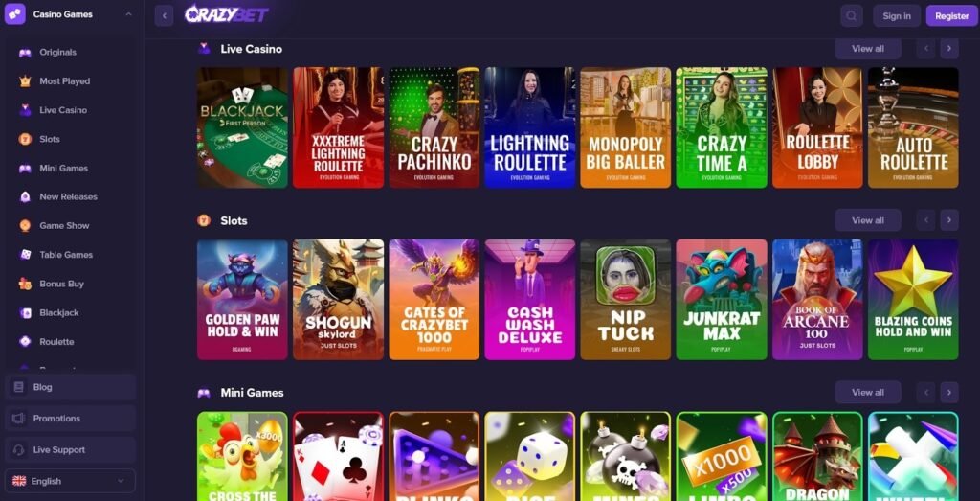The width and height of the screenshot is (980, 501).
Task: Click the Bonus Buy gift icon
Action: click(25, 284)
